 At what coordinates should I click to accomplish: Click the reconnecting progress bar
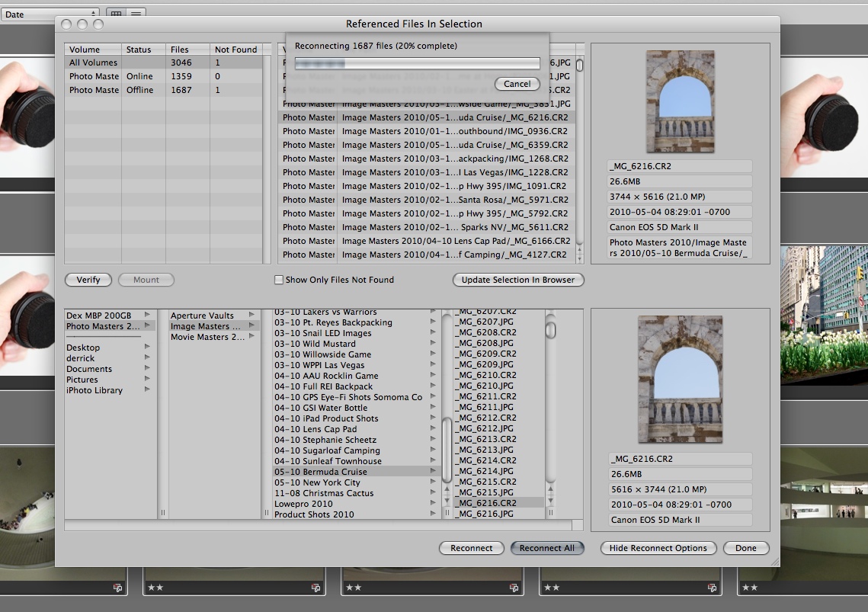[x=417, y=64]
